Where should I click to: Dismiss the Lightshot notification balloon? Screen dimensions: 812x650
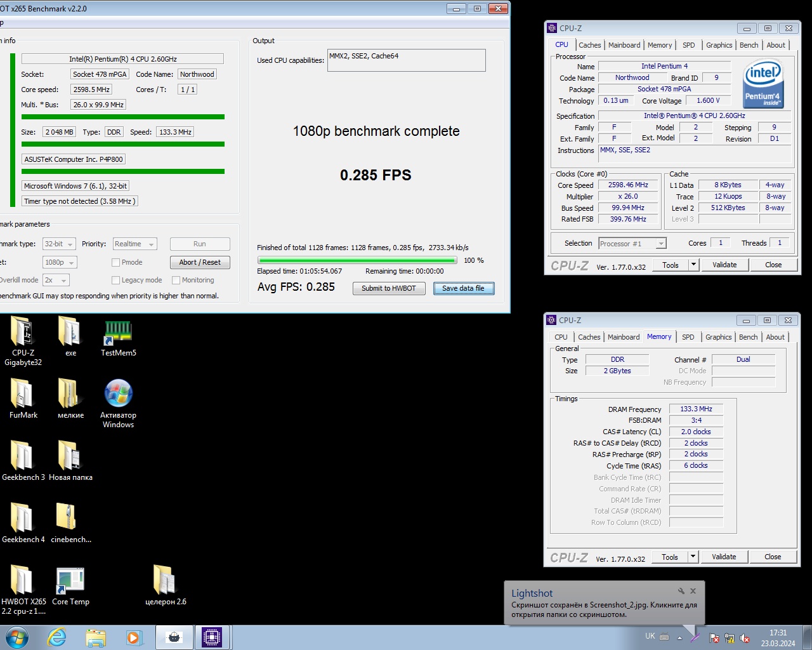tap(693, 591)
